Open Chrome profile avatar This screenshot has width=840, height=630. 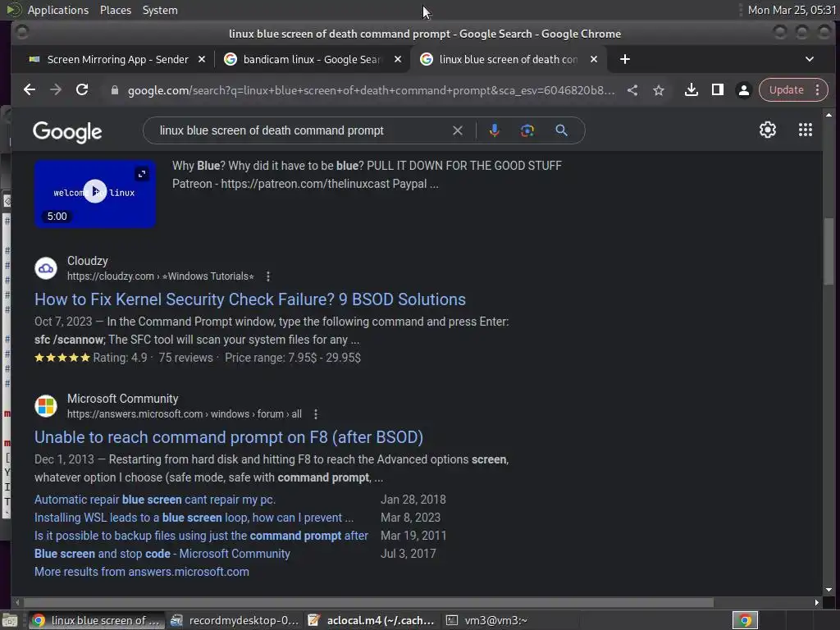(743, 90)
